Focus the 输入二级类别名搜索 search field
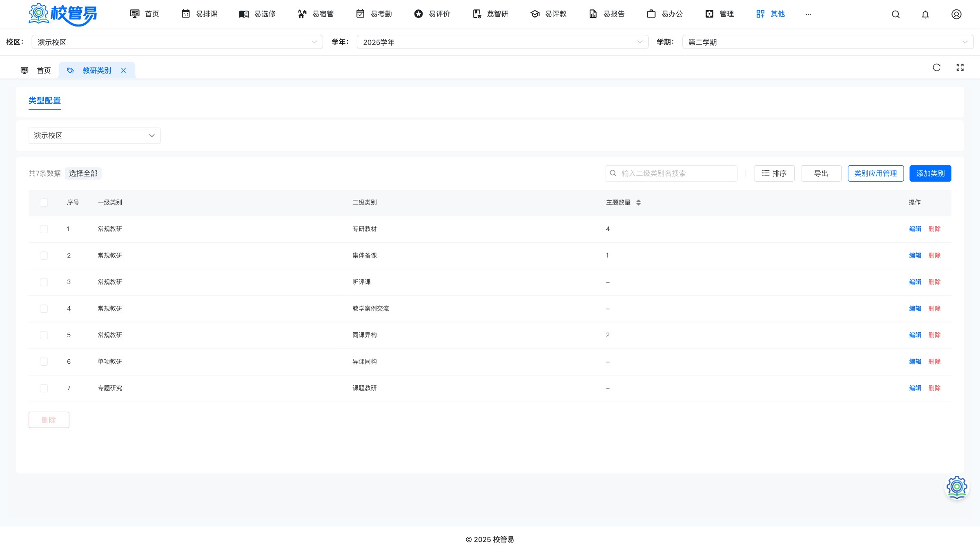 (x=671, y=173)
